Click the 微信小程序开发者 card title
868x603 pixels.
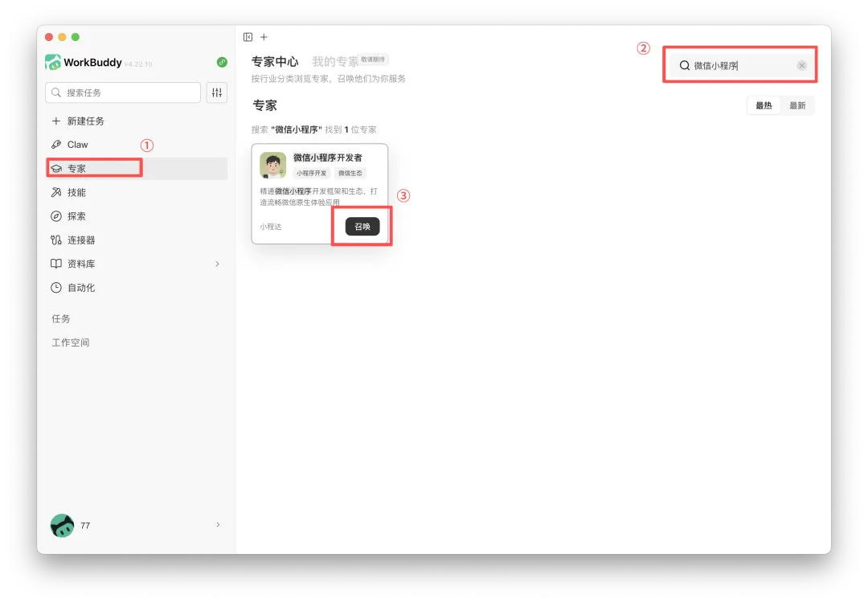pos(328,158)
